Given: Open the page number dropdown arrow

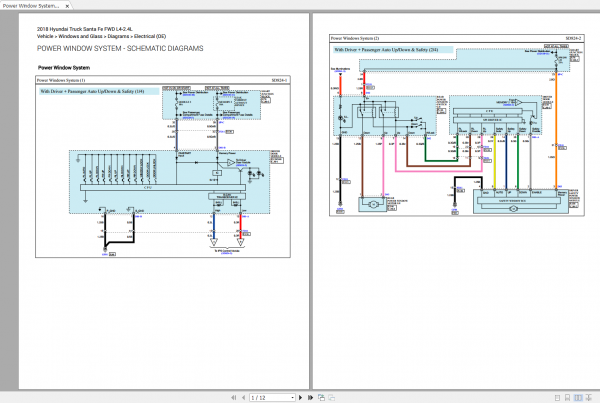Looking at the screenshot, I should pyautogui.click(x=292, y=398).
